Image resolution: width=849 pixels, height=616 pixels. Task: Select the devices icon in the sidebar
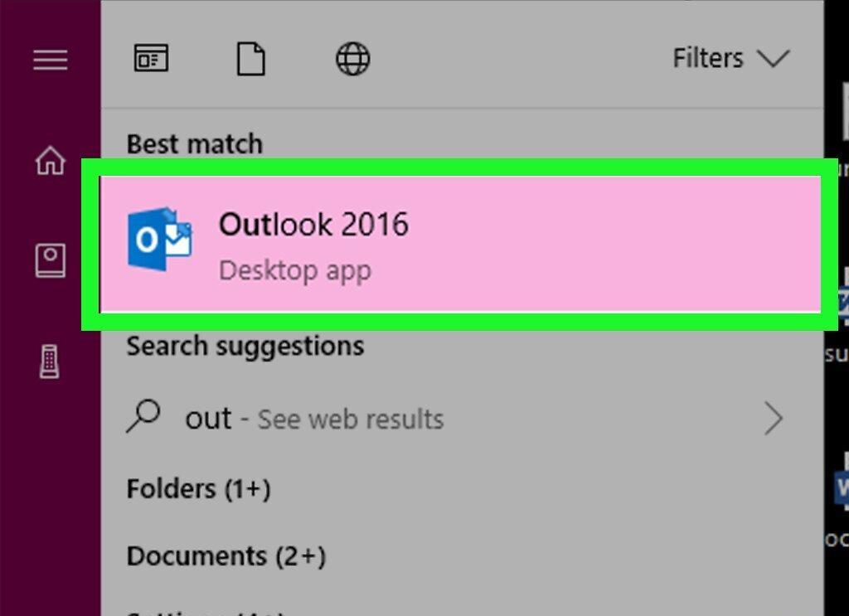[x=49, y=361]
